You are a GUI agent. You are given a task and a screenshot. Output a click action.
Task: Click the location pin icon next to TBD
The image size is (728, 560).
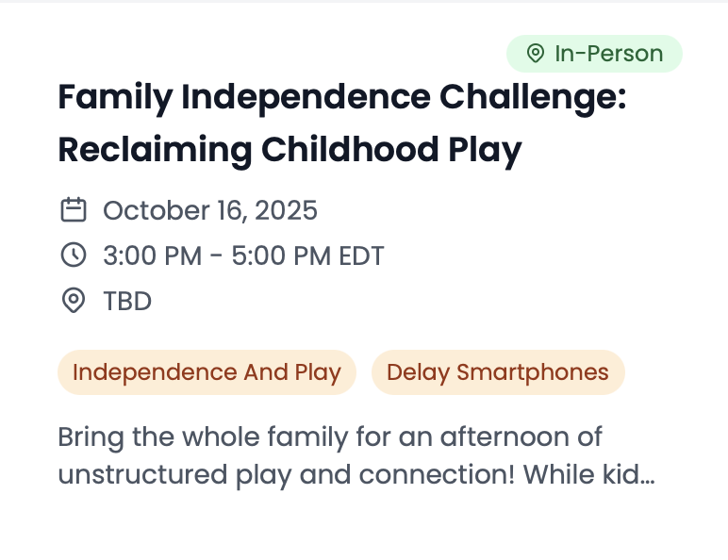tap(74, 302)
